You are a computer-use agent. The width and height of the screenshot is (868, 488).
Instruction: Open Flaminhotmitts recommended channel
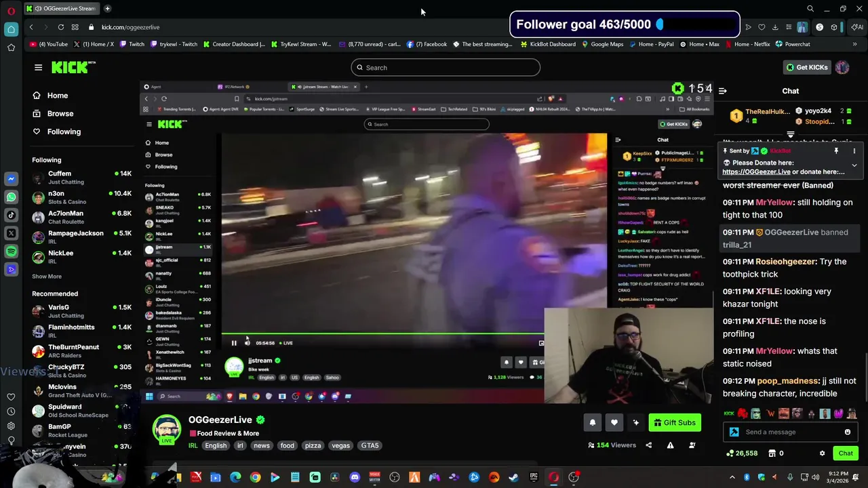click(x=81, y=331)
